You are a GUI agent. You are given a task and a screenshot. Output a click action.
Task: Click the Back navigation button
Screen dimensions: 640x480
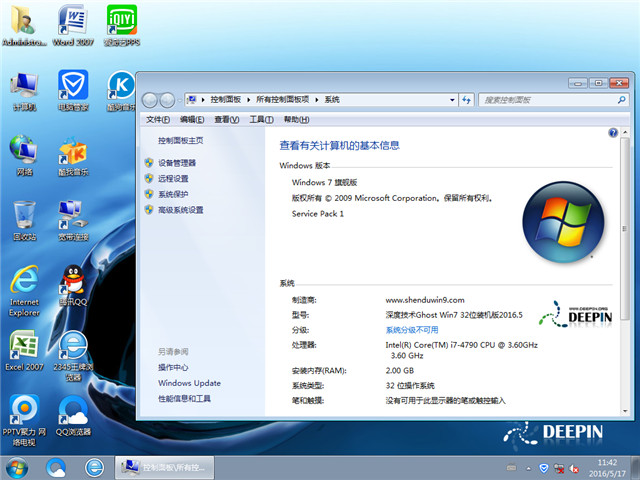(x=150, y=100)
